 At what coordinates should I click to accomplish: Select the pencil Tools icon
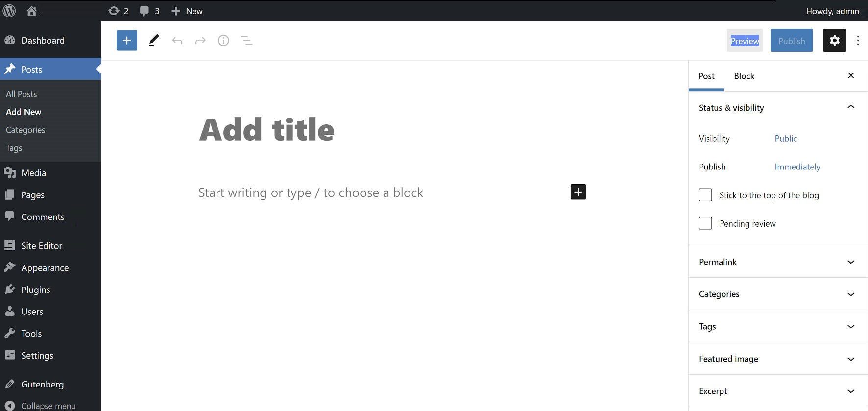click(x=154, y=41)
